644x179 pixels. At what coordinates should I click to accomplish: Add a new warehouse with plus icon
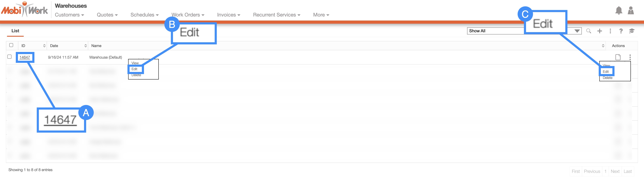(600, 31)
